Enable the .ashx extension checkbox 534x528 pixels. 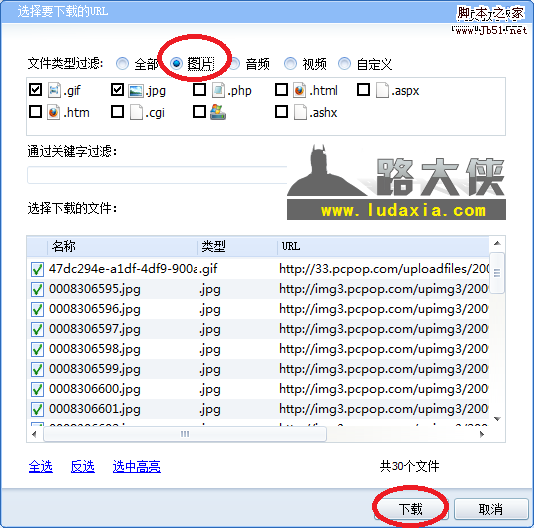tap(281, 111)
